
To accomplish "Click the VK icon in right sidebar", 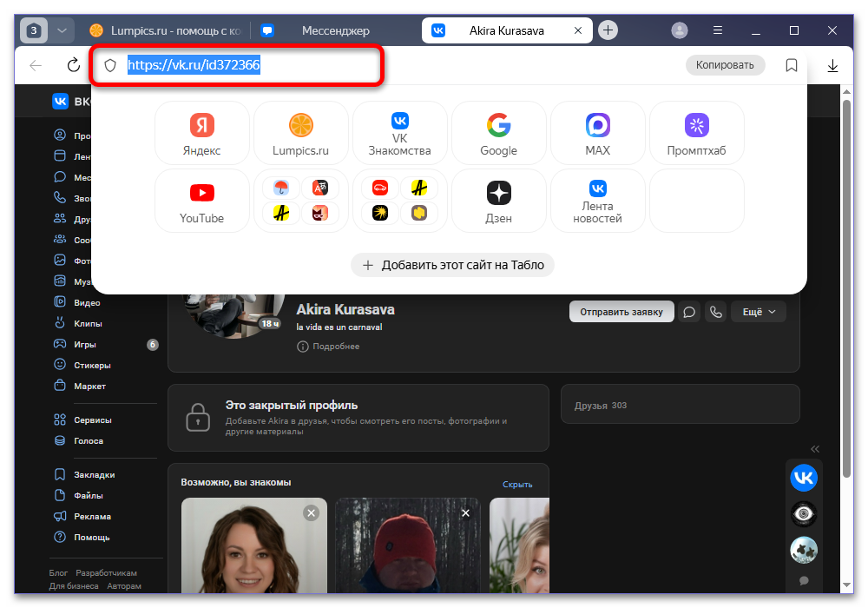I will (804, 478).
